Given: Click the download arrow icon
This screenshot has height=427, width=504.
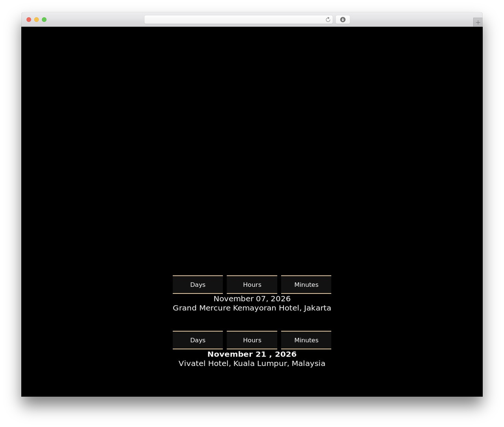Looking at the screenshot, I should (x=343, y=20).
